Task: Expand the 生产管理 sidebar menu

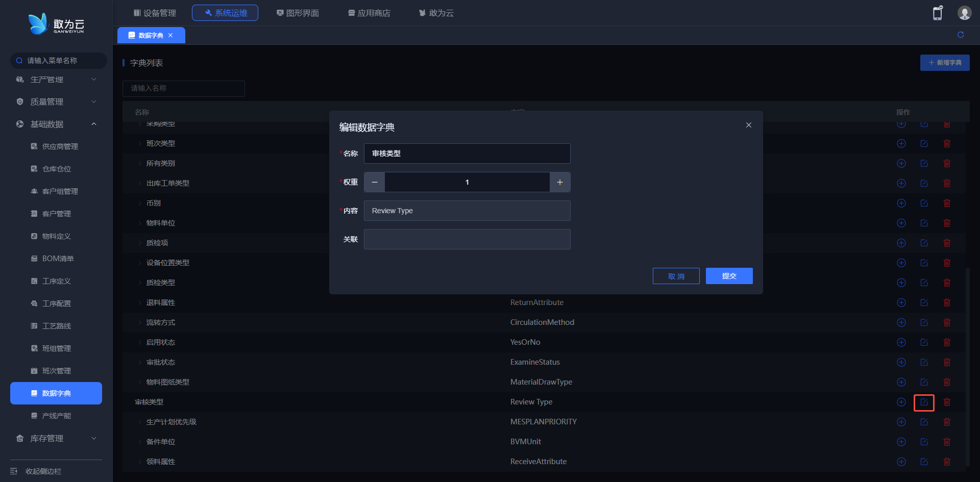Action: 56,80
